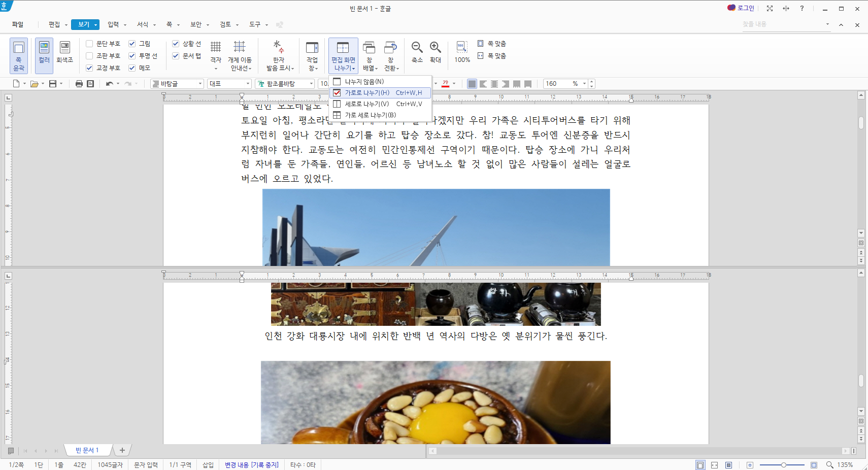Expand the arrow next to the undo icon
Image resolution: width=868 pixels, height=470 pixels.
(118, 84)
